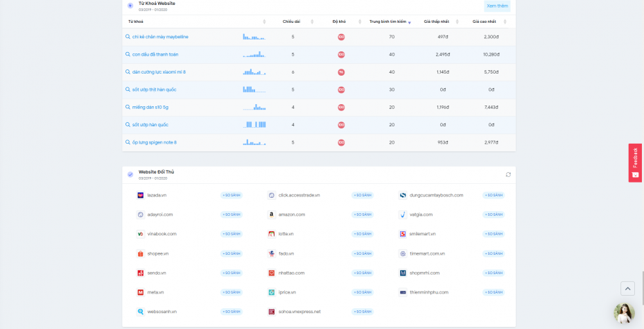Sort table by Độ khó column
Image resolution: width=644 pixels, height=329 pixels.
tap(360, 22)
